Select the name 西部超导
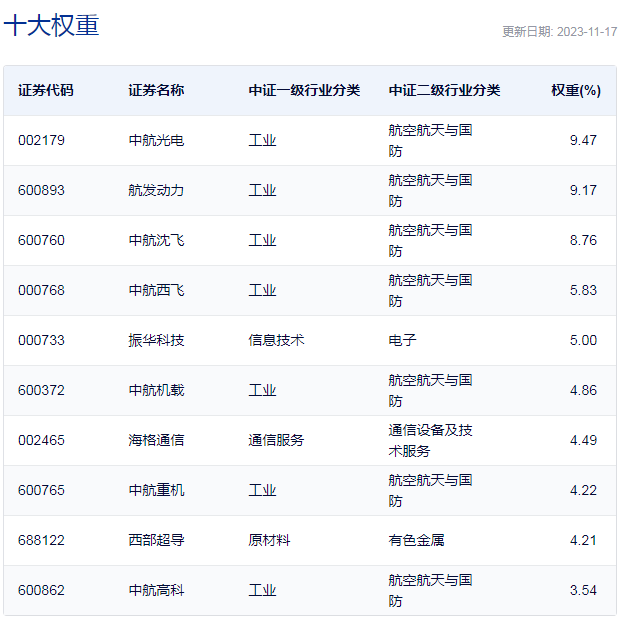The image size is (624, 621). point(156,540)
